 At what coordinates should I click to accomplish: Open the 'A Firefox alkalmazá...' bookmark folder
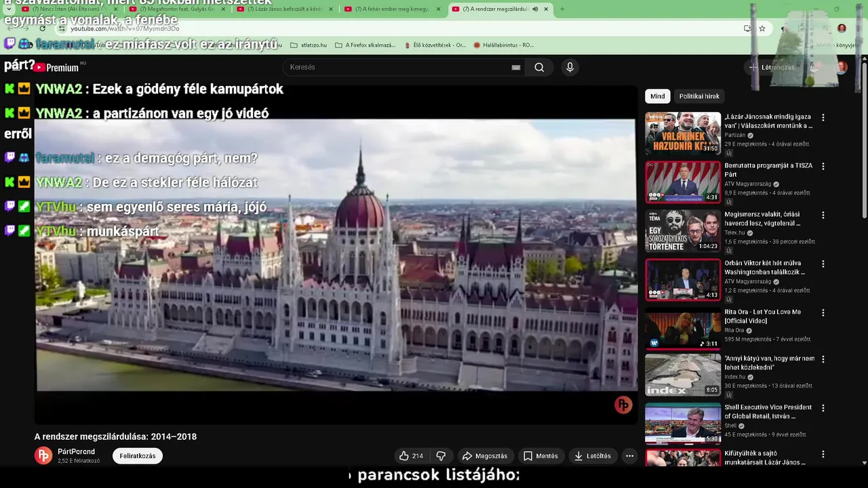click(x=366, y=45)
